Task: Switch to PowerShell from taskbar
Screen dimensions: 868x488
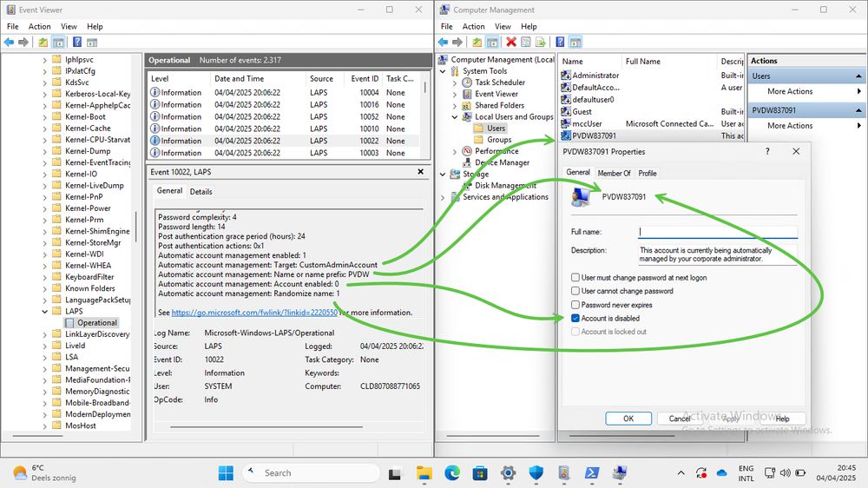Action: pos(592,473)
